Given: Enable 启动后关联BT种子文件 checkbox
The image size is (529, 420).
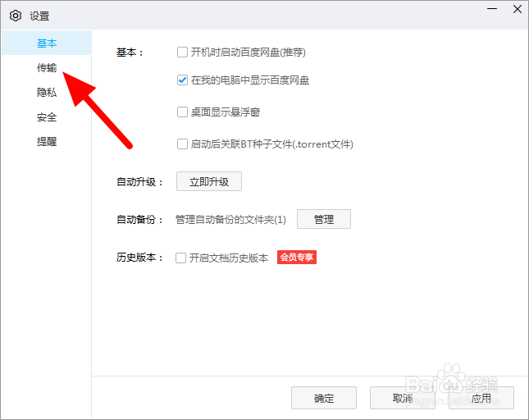Looking at the screenshot, I should click(x=182, y=144).
